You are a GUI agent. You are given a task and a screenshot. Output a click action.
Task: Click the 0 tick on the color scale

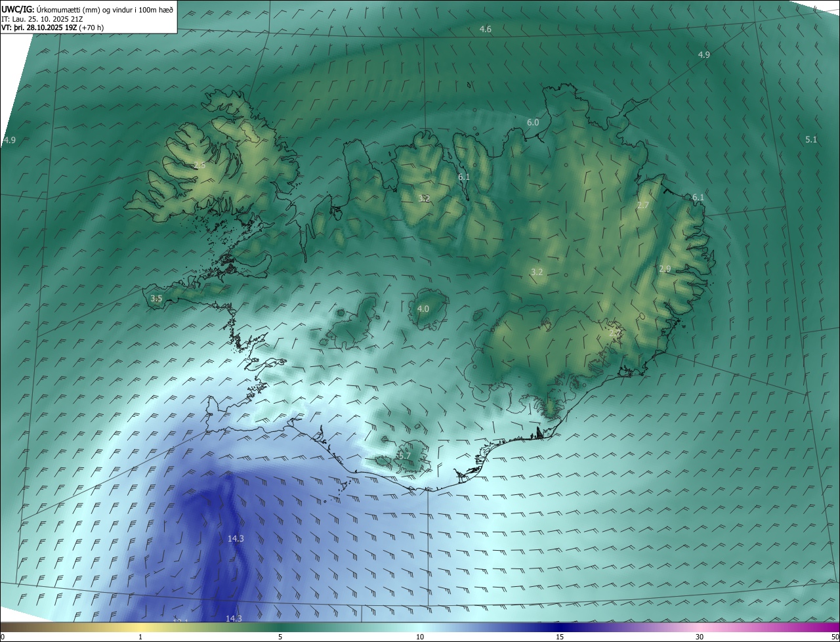pyautogui.click(x=3, y=637)
